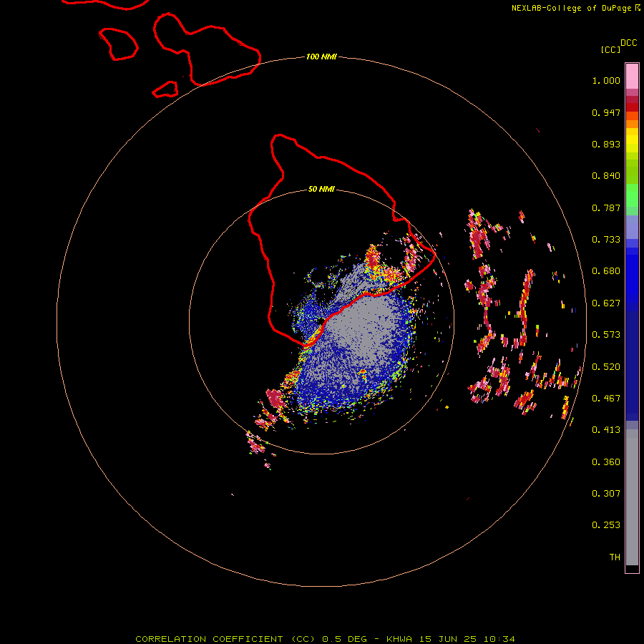Click the 0.627 scale value
Viewport: 644px width, 644px height.
tap(606, 303)
